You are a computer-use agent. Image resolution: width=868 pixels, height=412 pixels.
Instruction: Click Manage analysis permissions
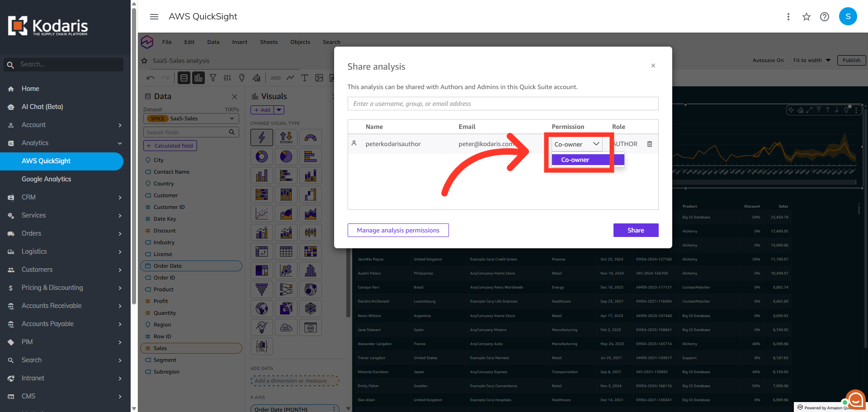[x=398, y=230]
